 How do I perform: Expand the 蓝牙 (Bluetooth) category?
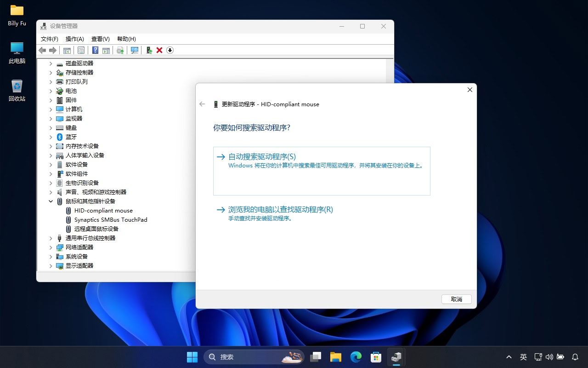pyautogui.click(x=51, y=137)
